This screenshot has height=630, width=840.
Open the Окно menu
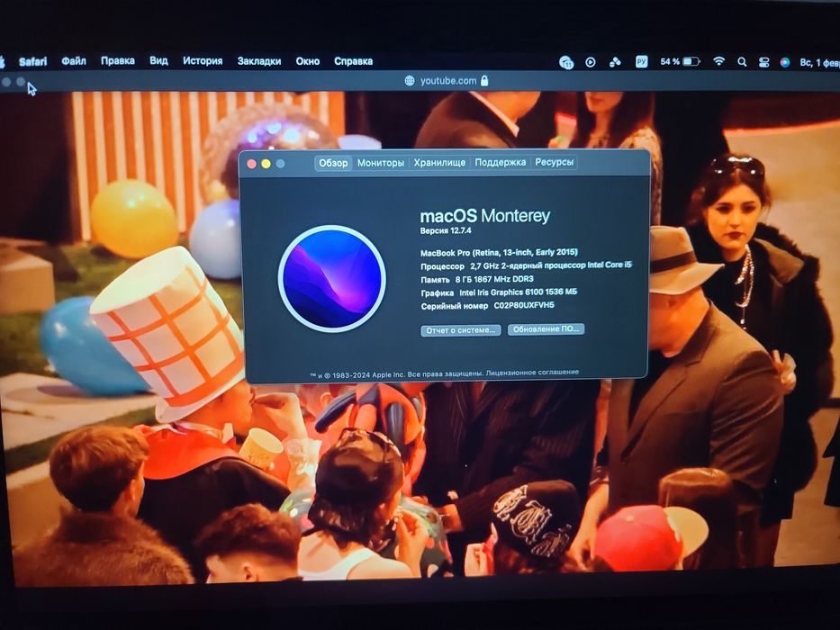point(308,61)
